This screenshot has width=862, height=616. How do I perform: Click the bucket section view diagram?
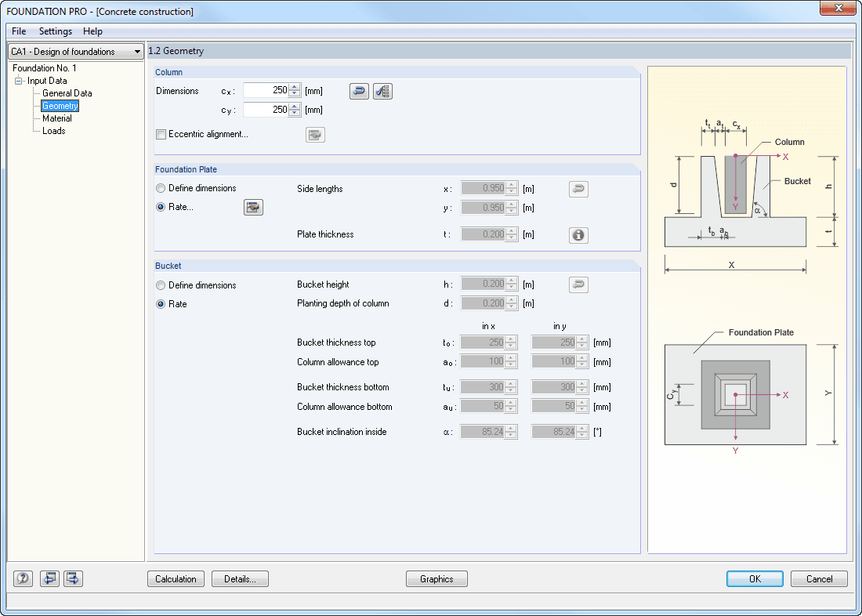point(736,201)
